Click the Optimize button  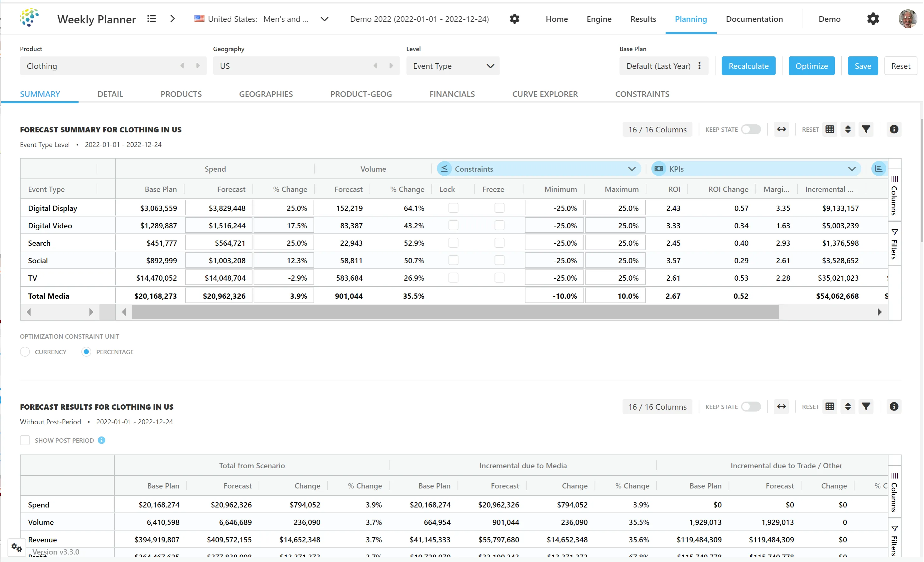[x=811, y=66]
